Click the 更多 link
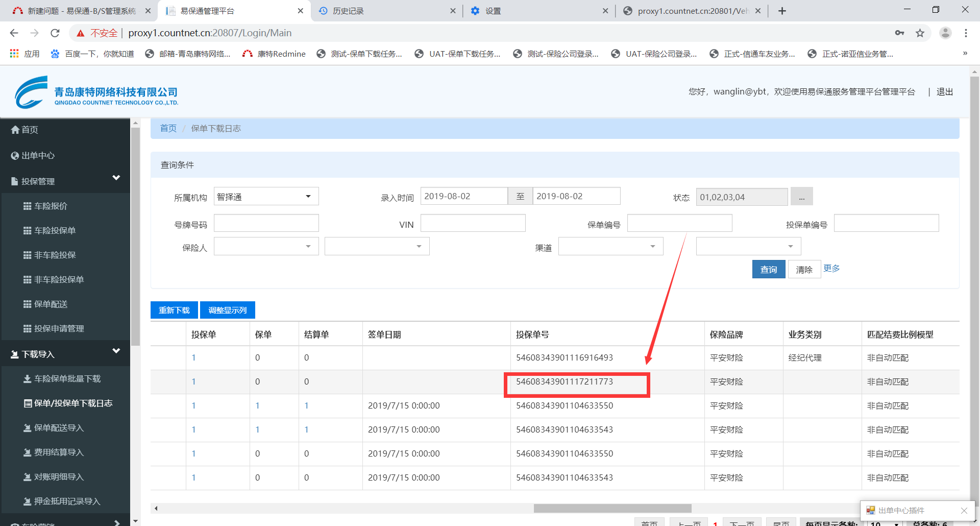Image resolution: width=980 pixels, height=526 pixels. pyautogui.click(x=831, y=269)
